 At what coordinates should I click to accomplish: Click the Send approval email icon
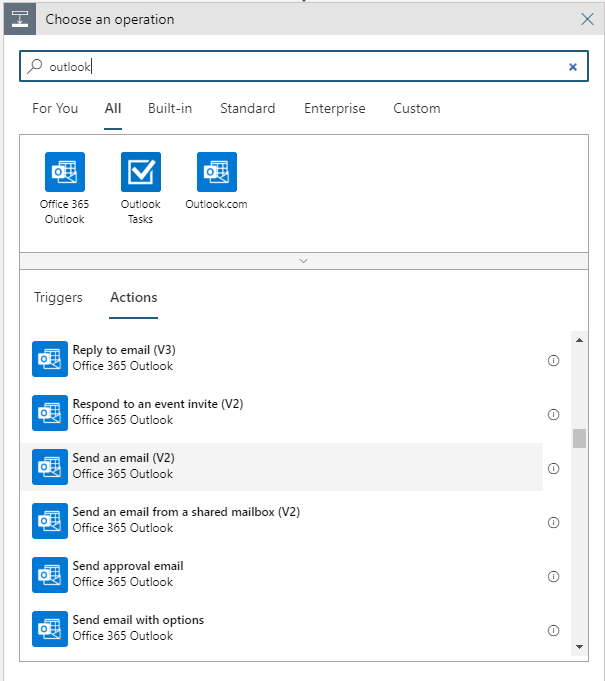point(50,575)
